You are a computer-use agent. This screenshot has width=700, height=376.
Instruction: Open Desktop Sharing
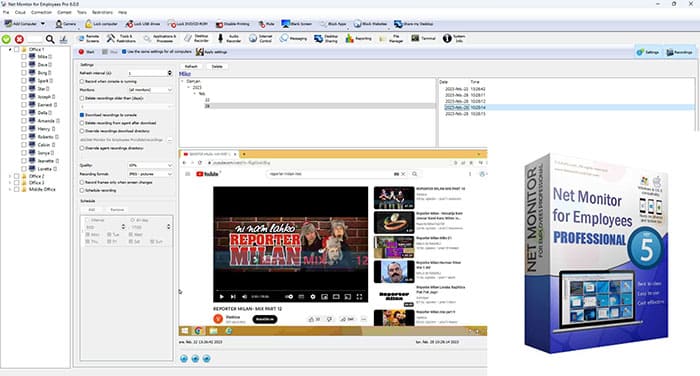[326, 38]
